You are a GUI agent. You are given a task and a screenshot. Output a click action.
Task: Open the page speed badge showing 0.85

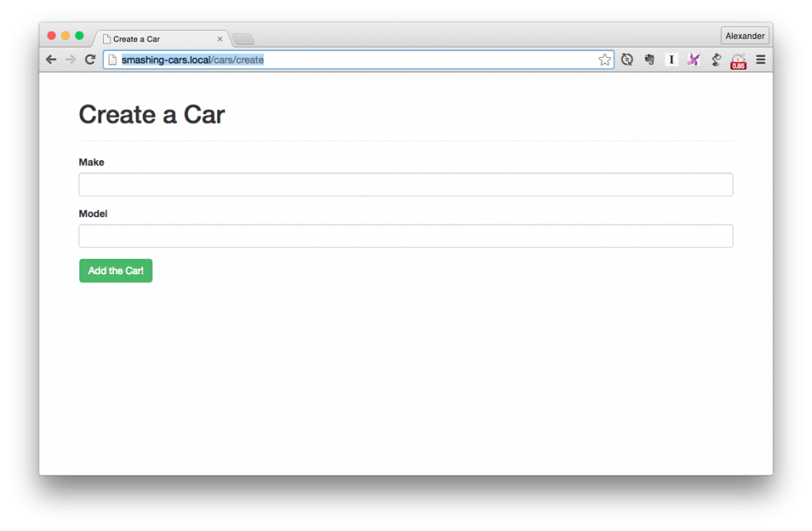pos(737,62)
